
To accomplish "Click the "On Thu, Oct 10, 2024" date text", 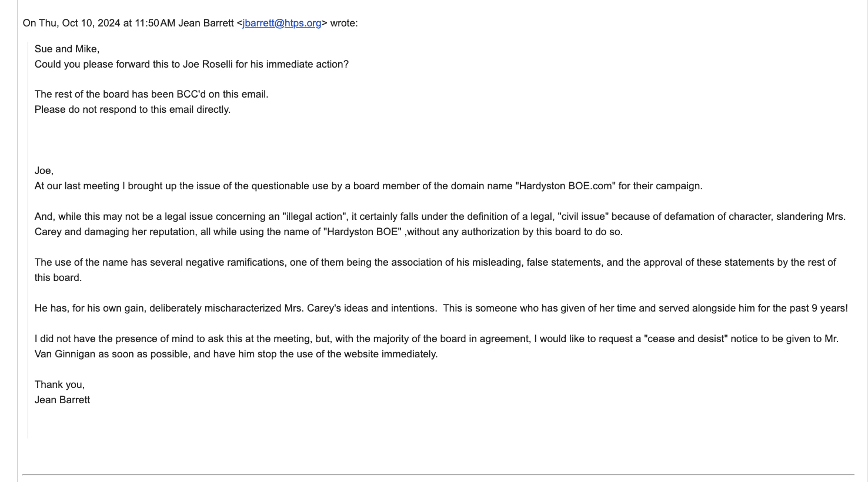I will pyautogui.click(x=72, y=24).
